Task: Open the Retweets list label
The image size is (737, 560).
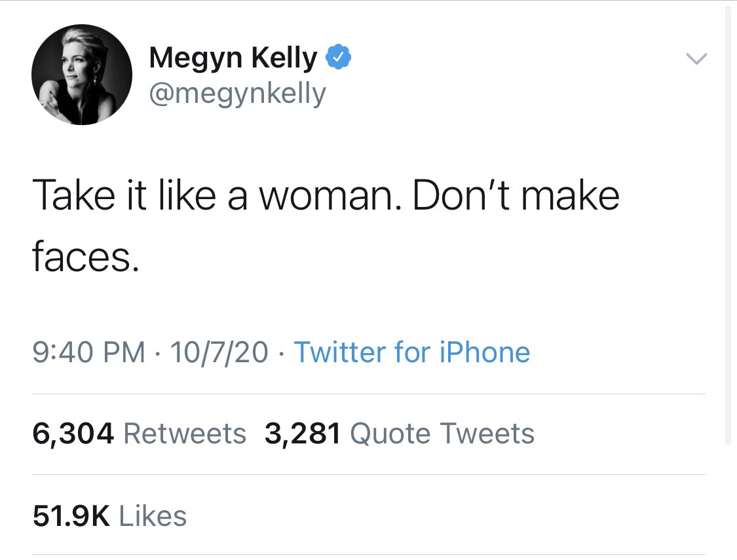Action: (185, 433)
